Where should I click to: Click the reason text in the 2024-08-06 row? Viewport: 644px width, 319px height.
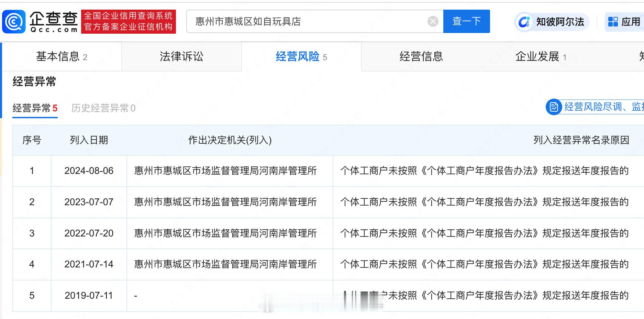[485, 171]
